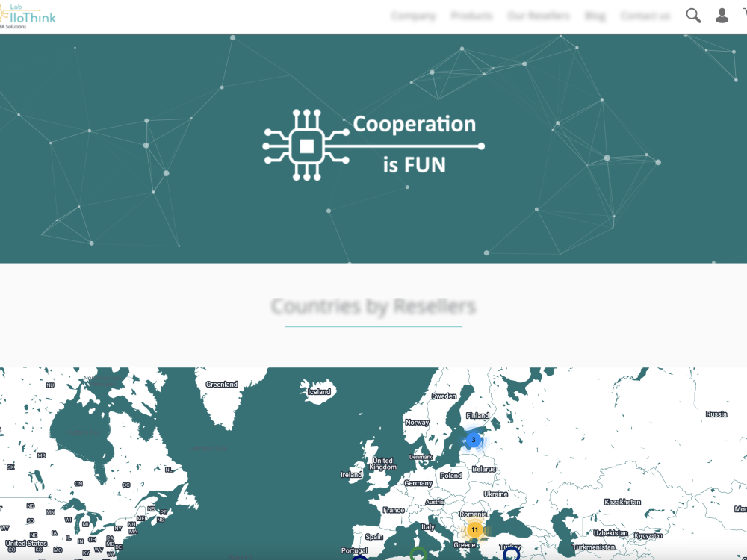The height and width of the screenshot is (560, 747).
Task: Click the Portugal label on map
Action: point(354,550)
